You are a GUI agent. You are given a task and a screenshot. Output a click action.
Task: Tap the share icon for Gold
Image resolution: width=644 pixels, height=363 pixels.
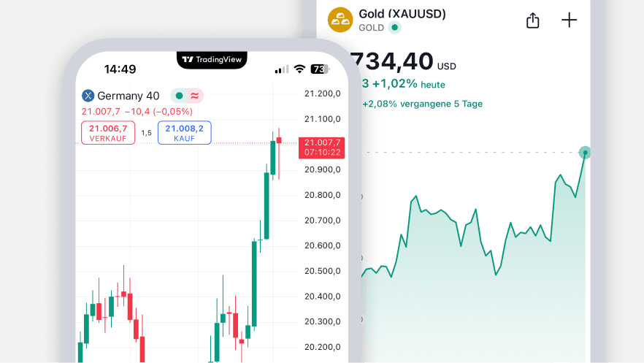tap(533, 20)
